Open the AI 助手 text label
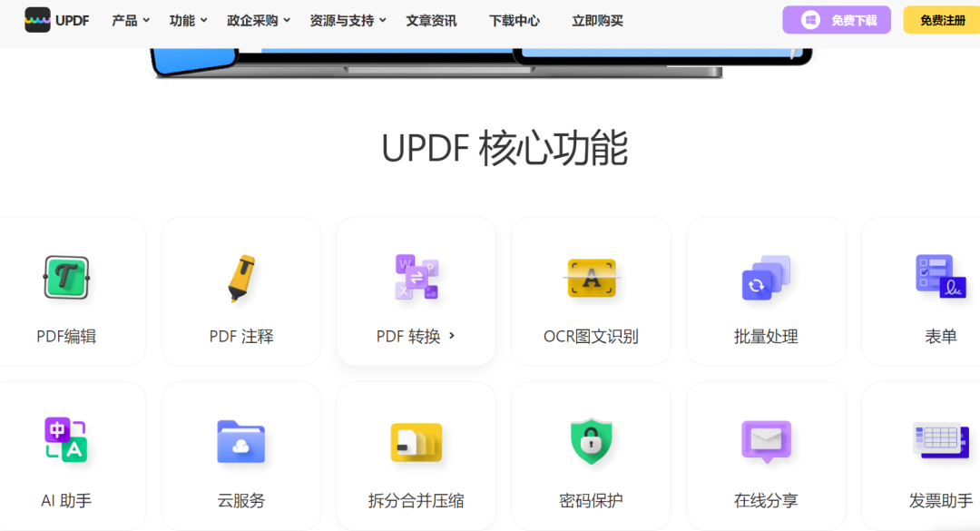980x531 pixels. [x=66, y=500]
